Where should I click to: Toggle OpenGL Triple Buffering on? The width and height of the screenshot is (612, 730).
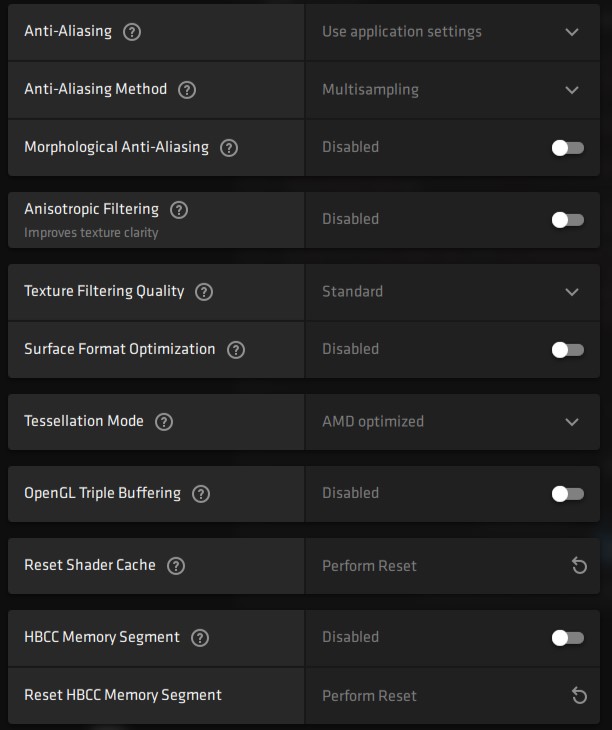click(567, 494)
